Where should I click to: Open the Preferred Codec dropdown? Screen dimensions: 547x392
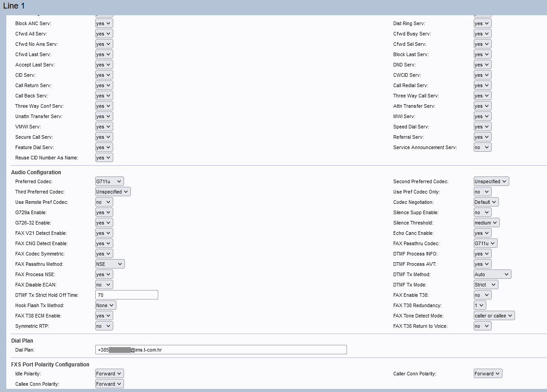[x=109, y=181]
